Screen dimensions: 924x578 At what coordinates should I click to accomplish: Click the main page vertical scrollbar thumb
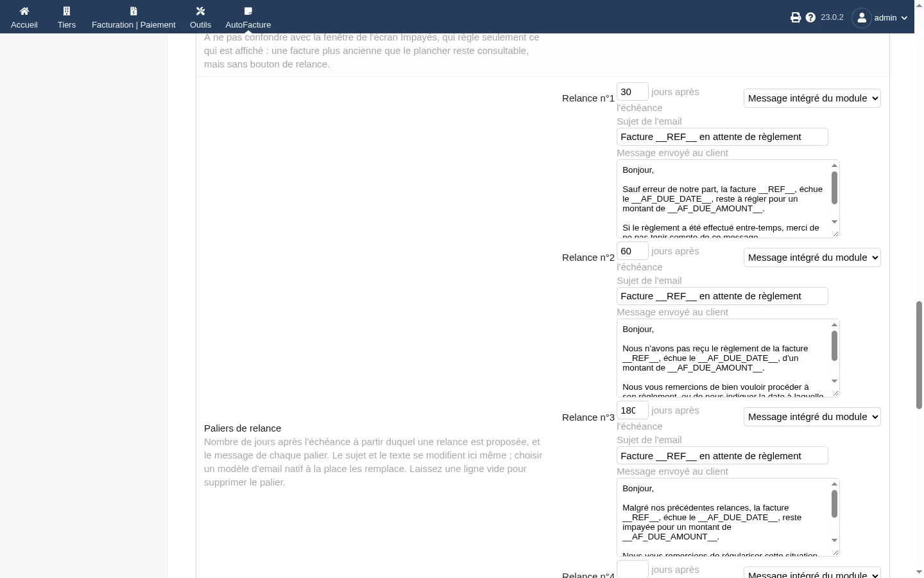pyautogui.click(x=919, y=355)
